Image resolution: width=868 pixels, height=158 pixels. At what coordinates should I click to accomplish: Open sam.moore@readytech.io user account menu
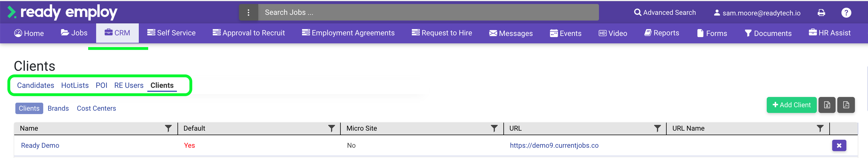[757, 13]
